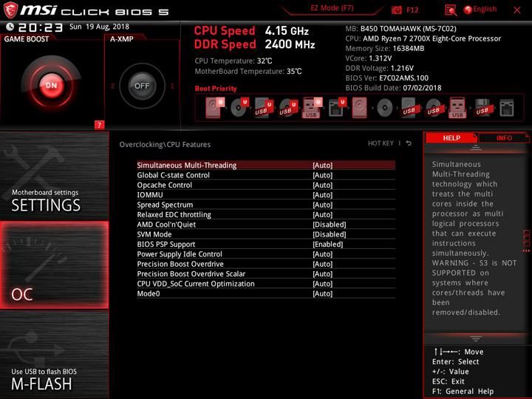
Task: Open the OC overclocking section
Action: click(x=54, y=265)
